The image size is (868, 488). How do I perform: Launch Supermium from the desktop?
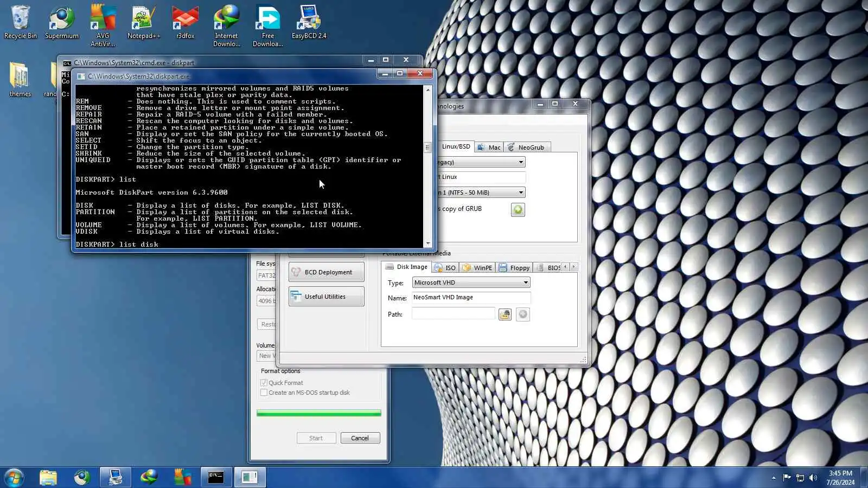click(x=62, y=22)
